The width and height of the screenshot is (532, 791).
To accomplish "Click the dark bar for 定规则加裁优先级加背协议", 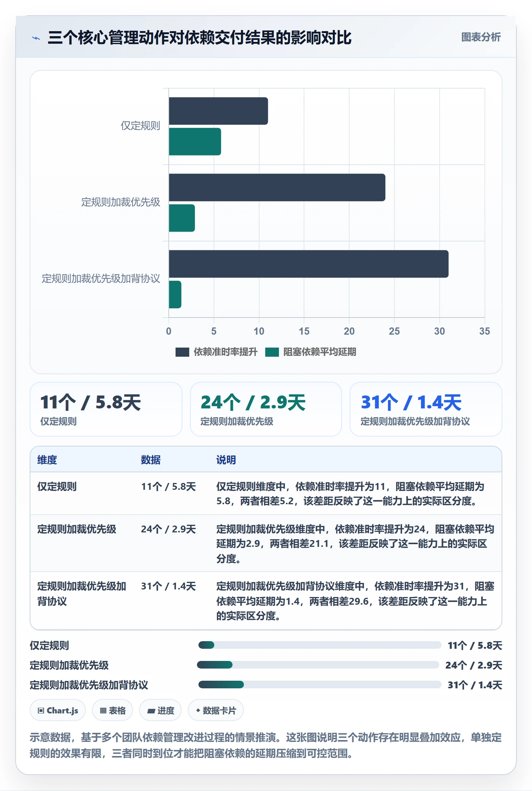I will pos(309,264).
